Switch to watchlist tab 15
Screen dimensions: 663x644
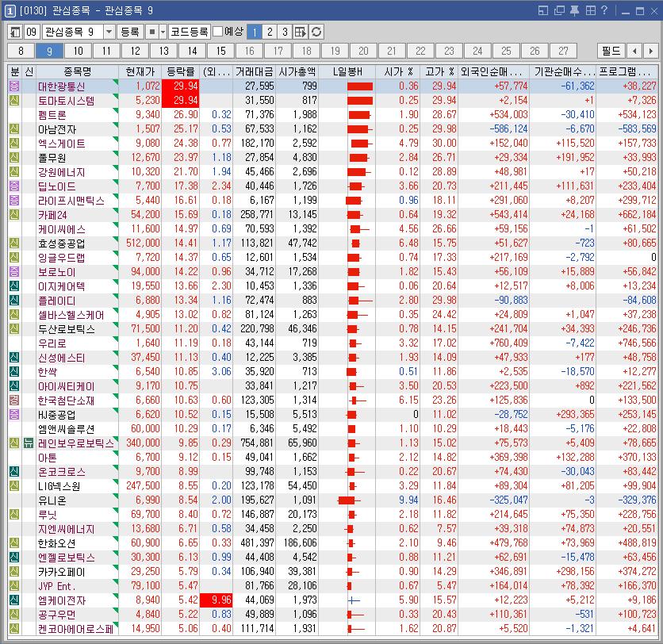pos(220,52)
